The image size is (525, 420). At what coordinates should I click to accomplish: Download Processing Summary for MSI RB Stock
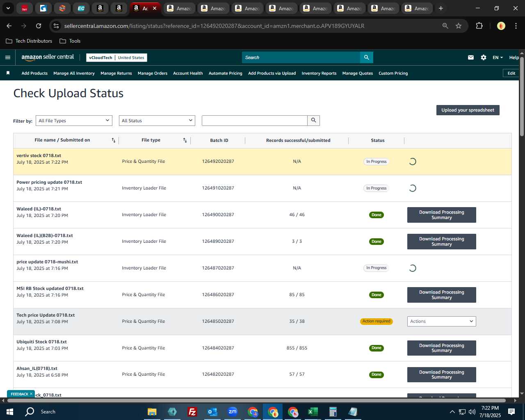pyautogui.click(x=442, y=295)
